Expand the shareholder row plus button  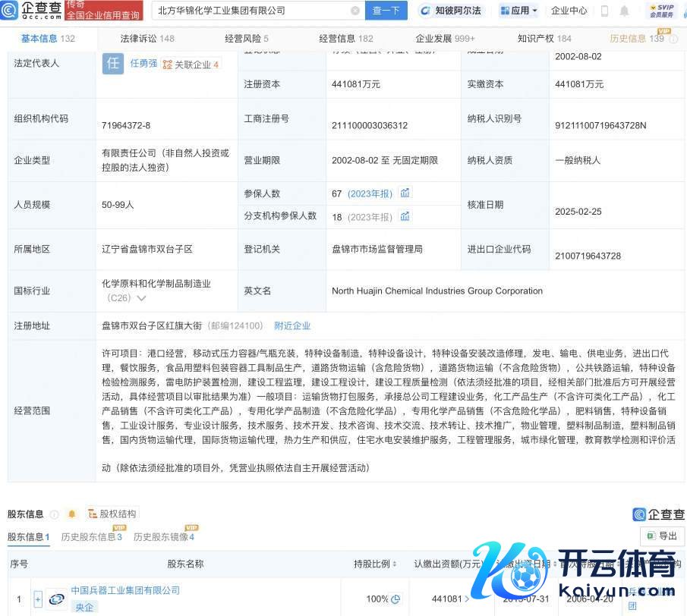coord(38,599)
